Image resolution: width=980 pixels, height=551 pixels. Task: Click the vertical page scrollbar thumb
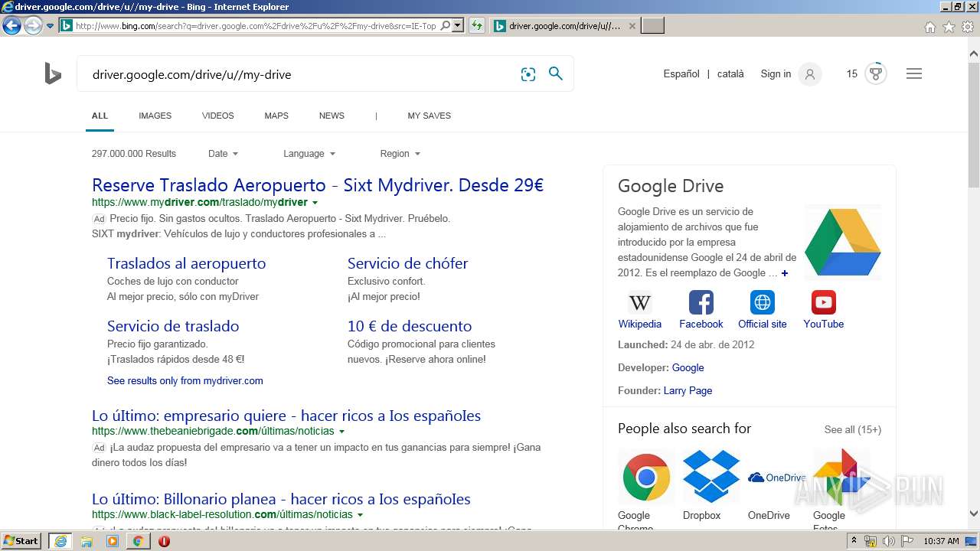coord(974,124)
